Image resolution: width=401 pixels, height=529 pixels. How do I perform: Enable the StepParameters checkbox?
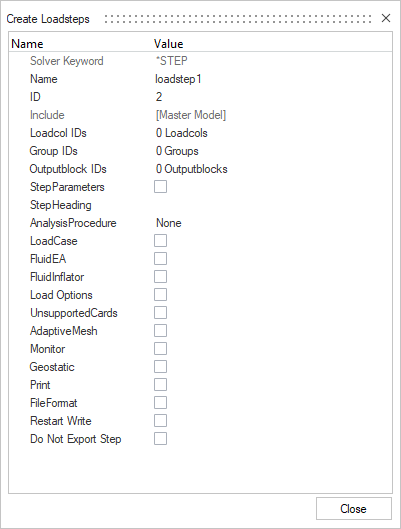pyautogui.click(x=160, y=187)
